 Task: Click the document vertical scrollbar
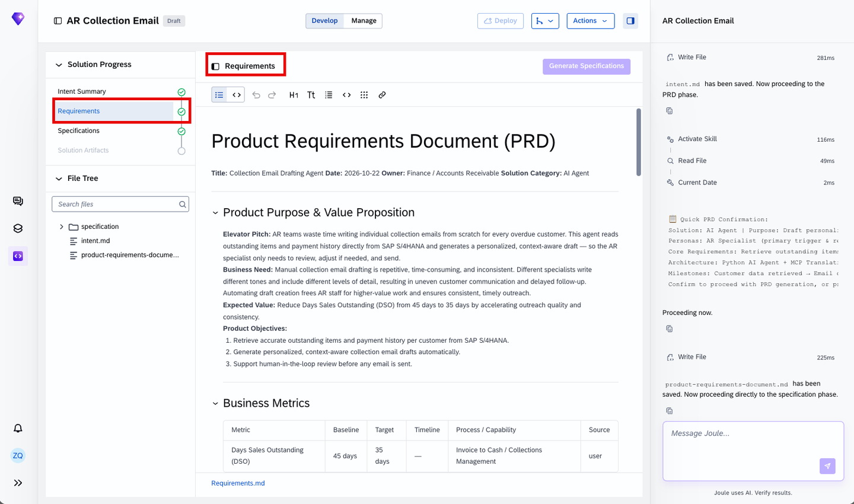(x=638, y=142)
